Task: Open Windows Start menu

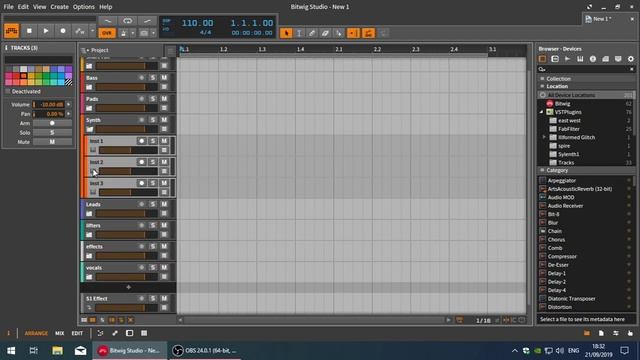Action: (x=11, y=351)
